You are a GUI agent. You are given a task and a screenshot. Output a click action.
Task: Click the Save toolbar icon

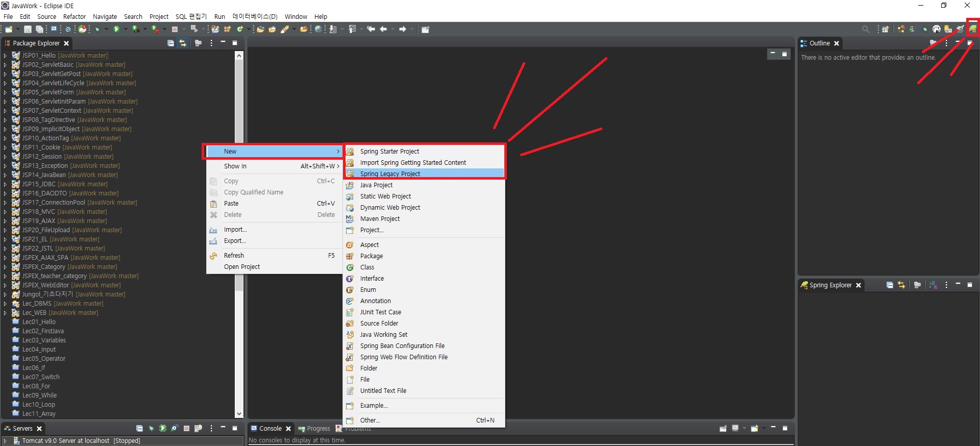point(28,29)
